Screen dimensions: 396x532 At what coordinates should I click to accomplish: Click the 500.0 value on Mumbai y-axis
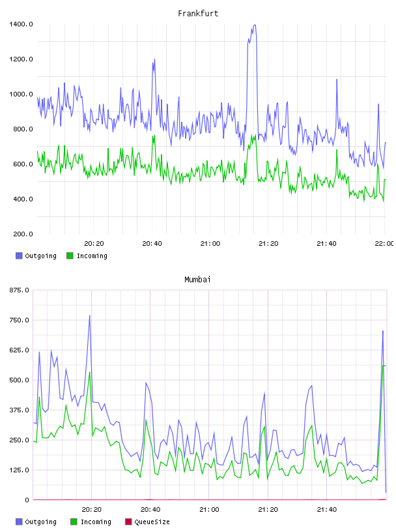point(19,380)
